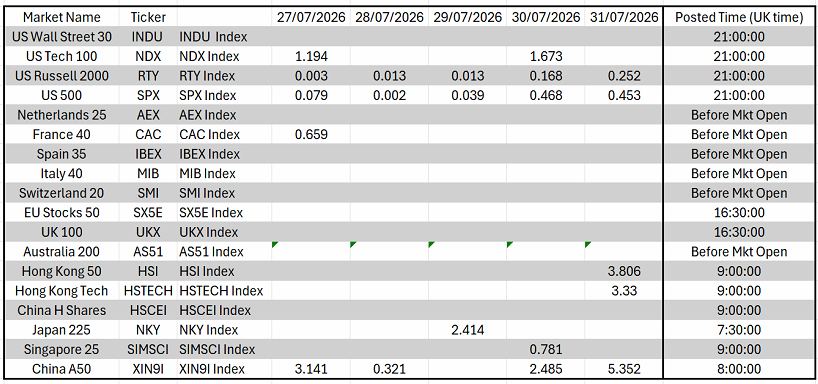Click HSTECH value 3.33
Viewport: 818px width, 384px height.
tap(624, 291)
